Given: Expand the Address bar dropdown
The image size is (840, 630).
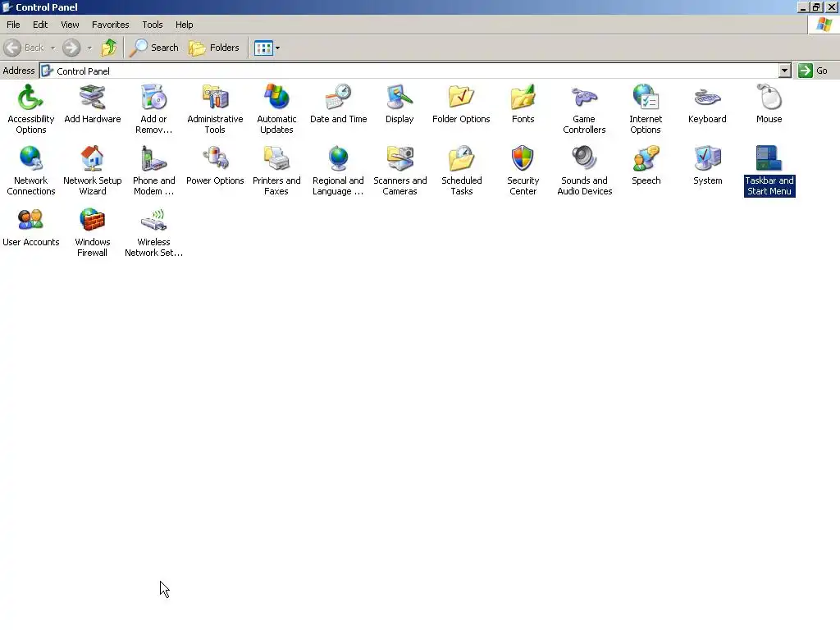Looking at the screenshot, I should point(785,71).
